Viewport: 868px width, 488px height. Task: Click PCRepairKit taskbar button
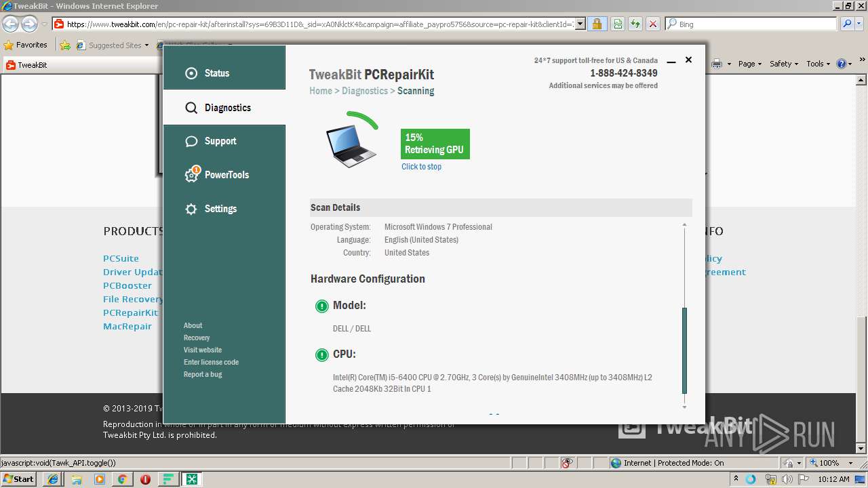[192, 479]
